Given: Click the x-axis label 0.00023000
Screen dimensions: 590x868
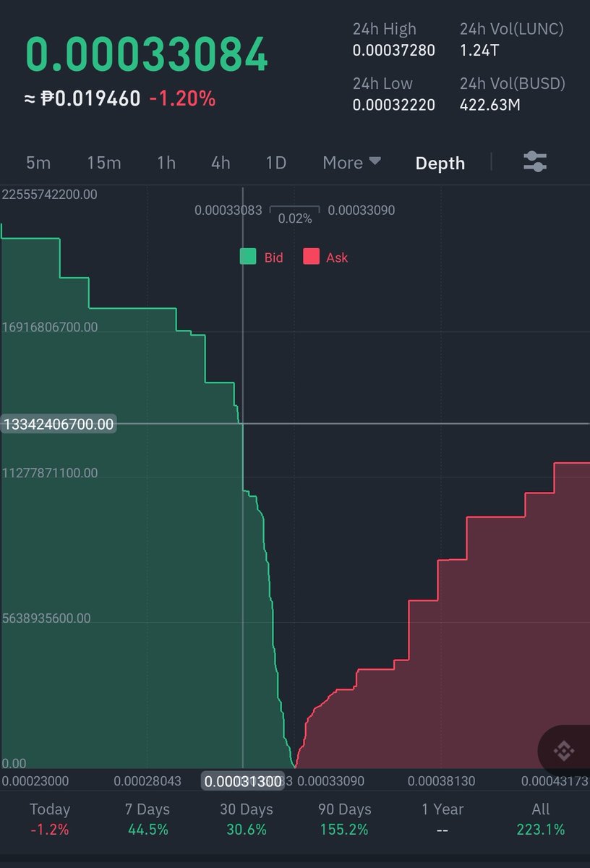Looking at the screenshot, I should [35, 781].
